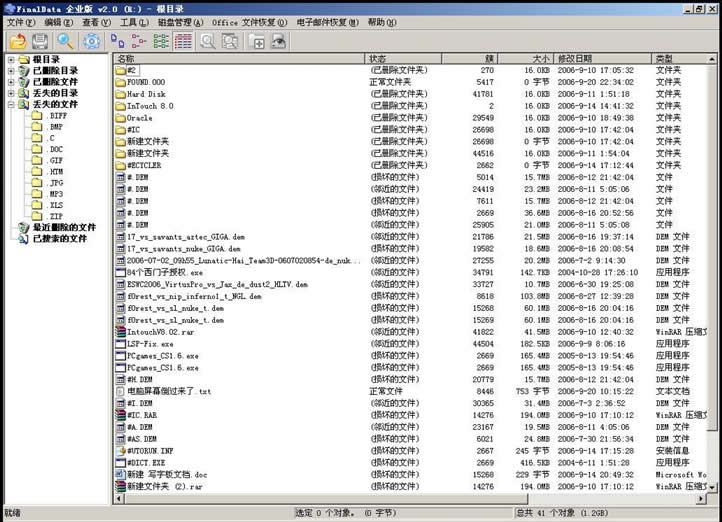Expand the 丢失的目录 tree node
The height and width of the screenshot is (522, 722).
[x=11, y=93]
